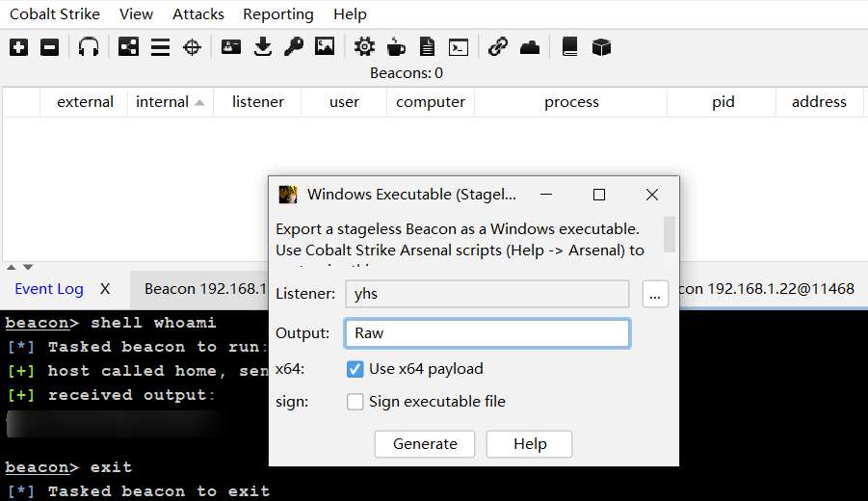The image size is (868, 501).
Task: Open Listeners via the headphones icon
Action: click(89, 47)
